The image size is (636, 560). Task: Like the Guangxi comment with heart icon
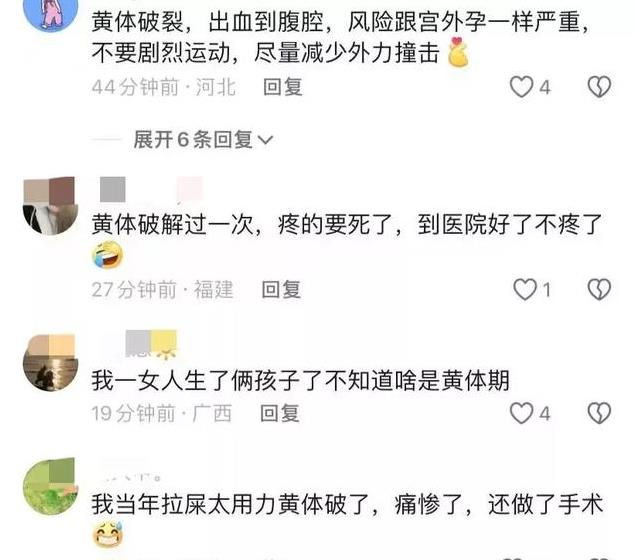coord(521,413)
